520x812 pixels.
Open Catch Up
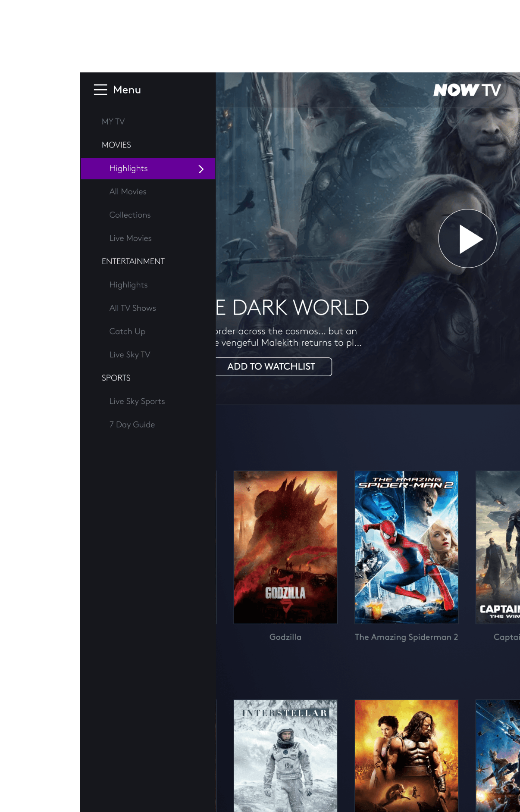[128, 331]
